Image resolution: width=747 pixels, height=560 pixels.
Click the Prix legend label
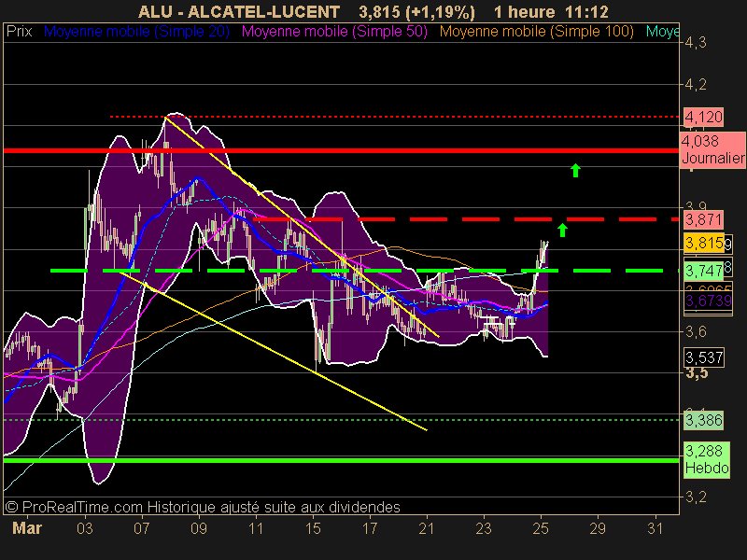coord(20,32)
